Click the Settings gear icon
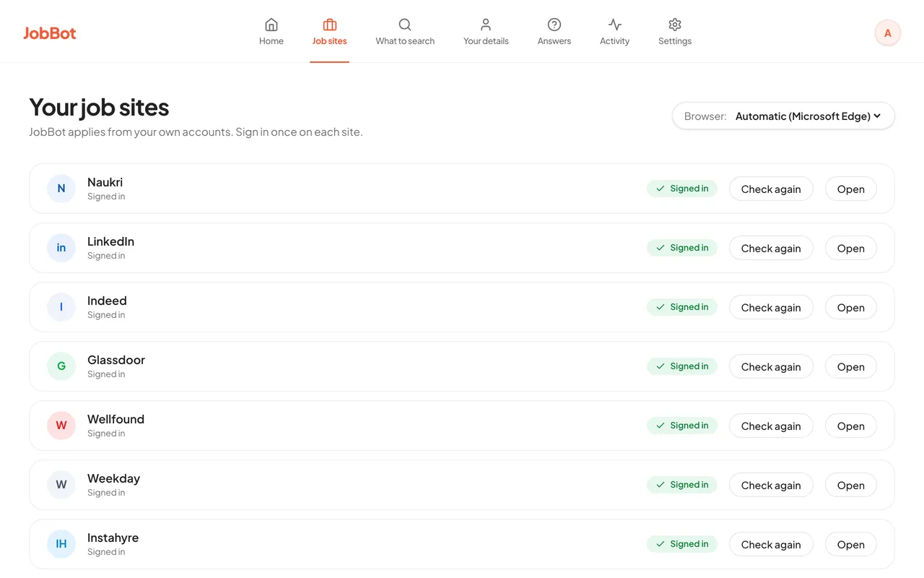The height and width of the screenshot is (578, 924). coord(675,25)
